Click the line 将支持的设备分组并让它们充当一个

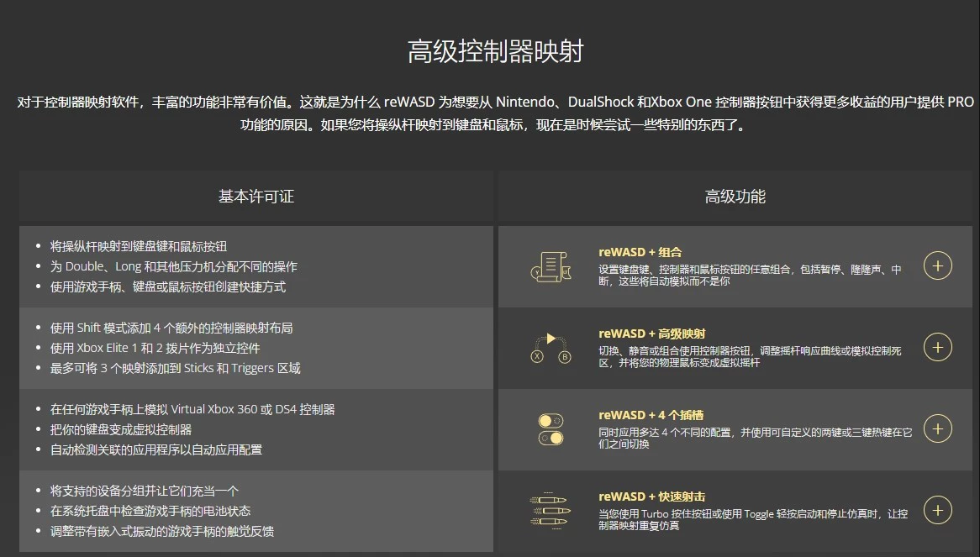tap(145, 491)
